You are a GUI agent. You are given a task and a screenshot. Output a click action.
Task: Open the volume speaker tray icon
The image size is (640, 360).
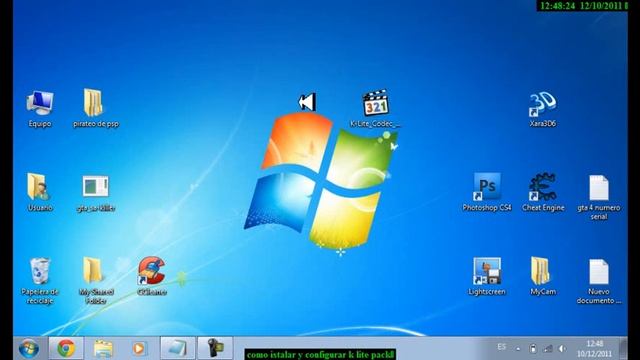tap(562, 349)
